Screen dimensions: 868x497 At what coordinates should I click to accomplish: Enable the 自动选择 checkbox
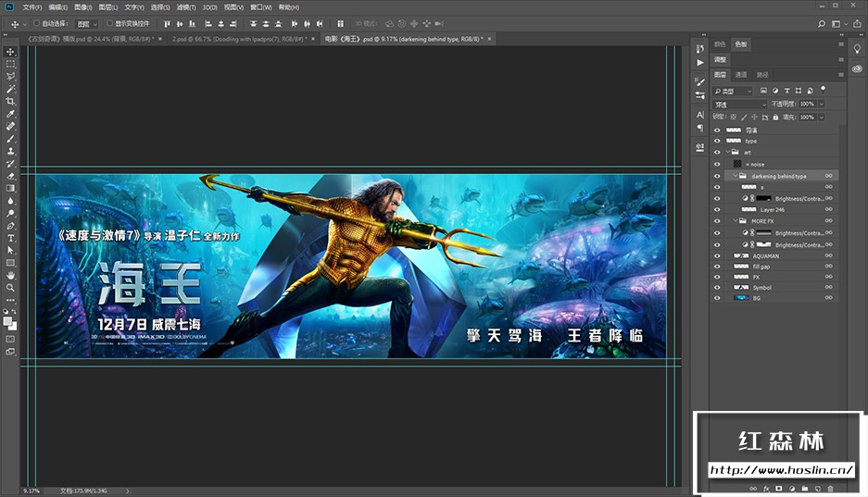[36, 23]
